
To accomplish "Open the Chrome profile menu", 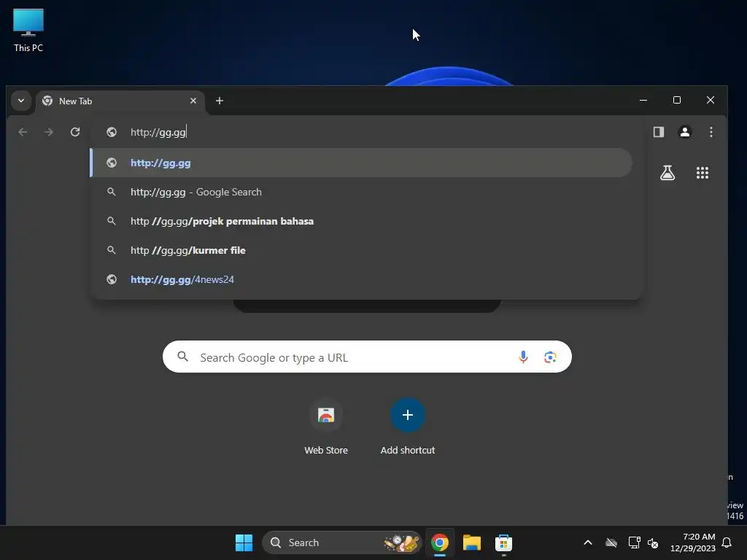I will [x=684, y=132].
